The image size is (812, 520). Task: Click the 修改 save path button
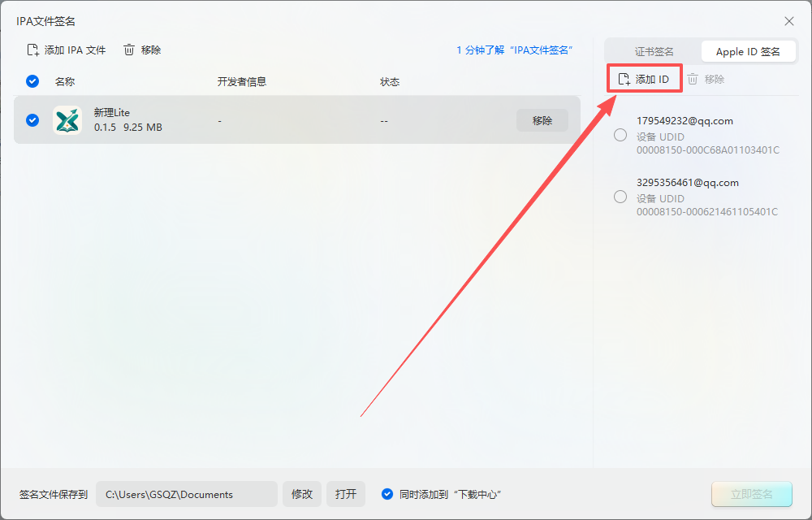coord(302,494)
